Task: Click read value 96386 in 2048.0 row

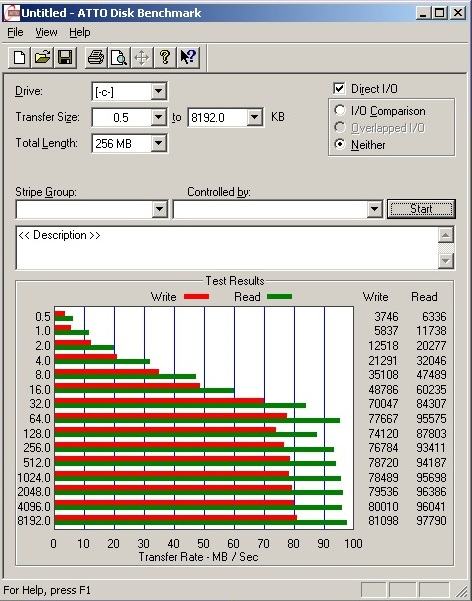Action: (431, 491)
